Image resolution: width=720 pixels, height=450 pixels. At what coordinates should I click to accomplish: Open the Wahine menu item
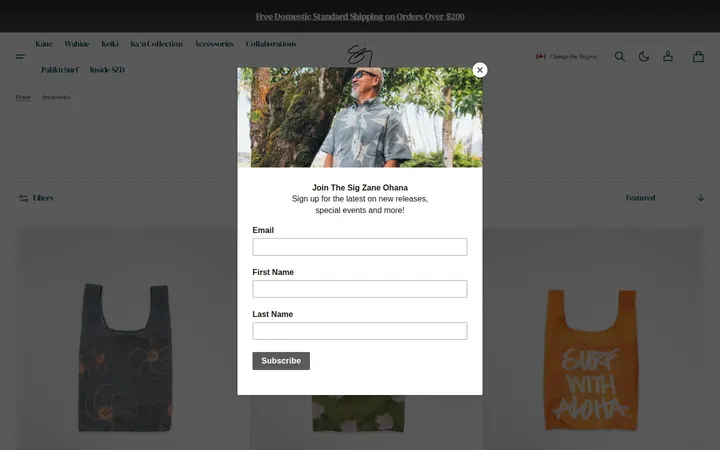[x=77, y=44]
